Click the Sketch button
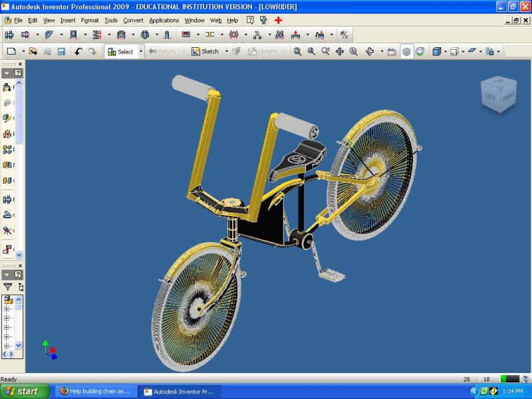532x399 pixels. click(x=205, y=52)
